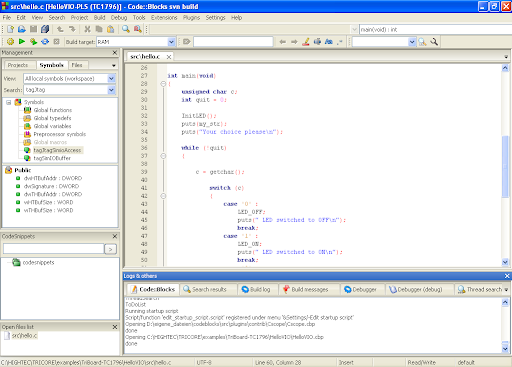Click the thread search find icon

pyautogui.click(x=422, y=42)
